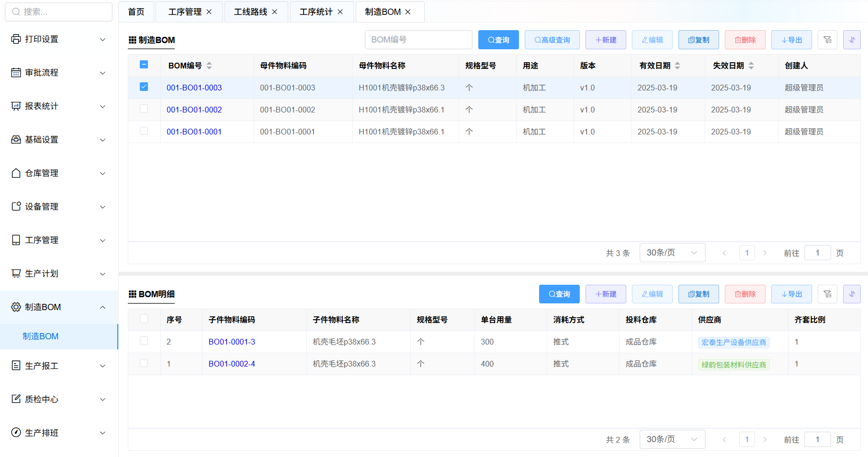
Task: Click the 基础设置 sidebar icon
Action: (16, 140)
